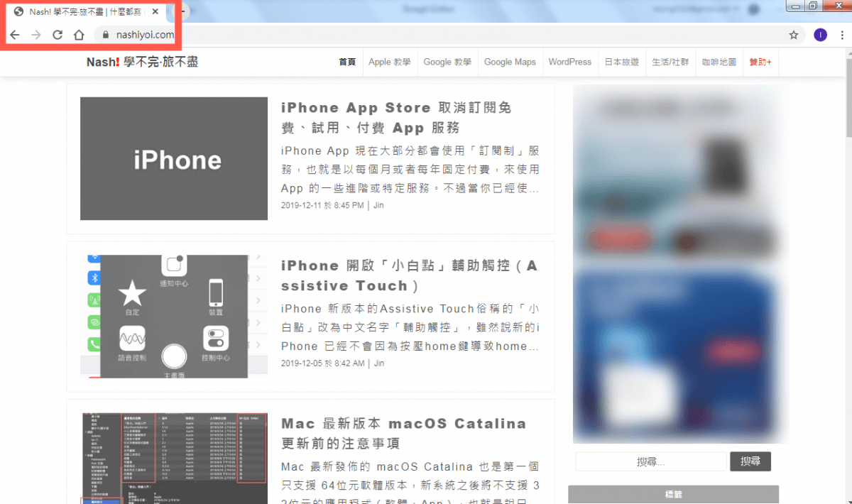Open the gray iPhone article thumbnail
852x504 pixels.
coord(174,158)
